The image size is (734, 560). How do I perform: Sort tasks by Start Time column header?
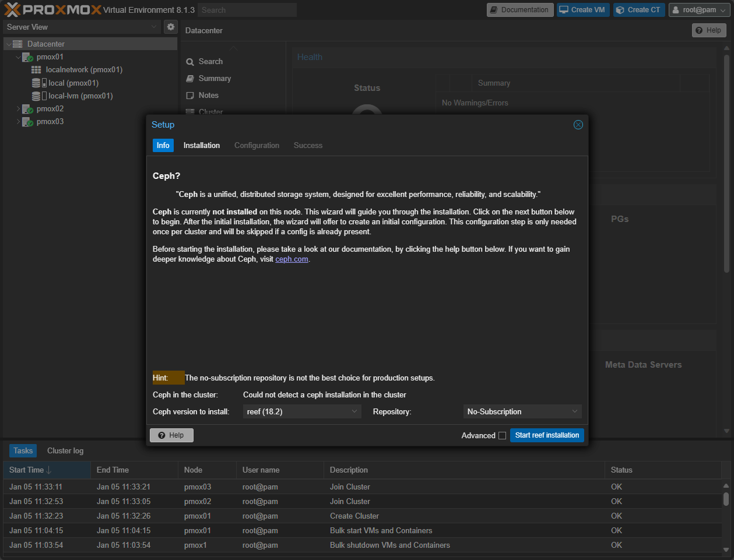27,470
